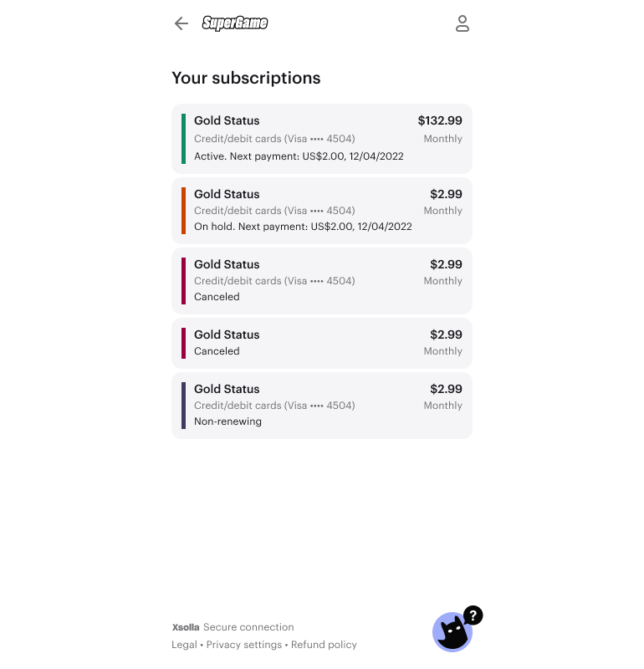Click the question mark help badge
644x669 pixels.
(x=473, y=615)
